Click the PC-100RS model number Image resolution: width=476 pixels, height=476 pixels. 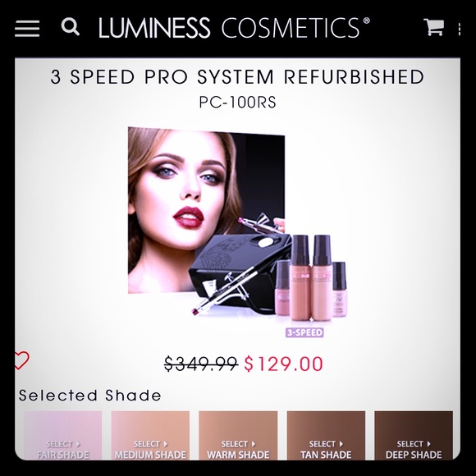point(237,102)
